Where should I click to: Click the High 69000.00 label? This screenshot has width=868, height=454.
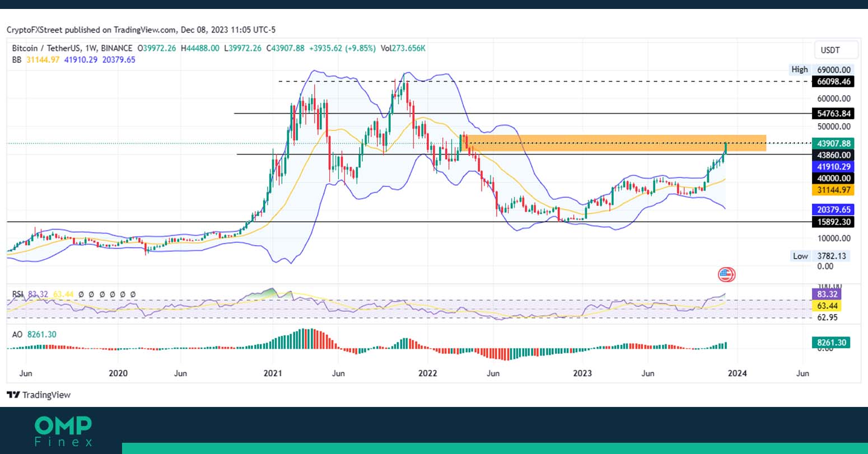click(821, 70)
